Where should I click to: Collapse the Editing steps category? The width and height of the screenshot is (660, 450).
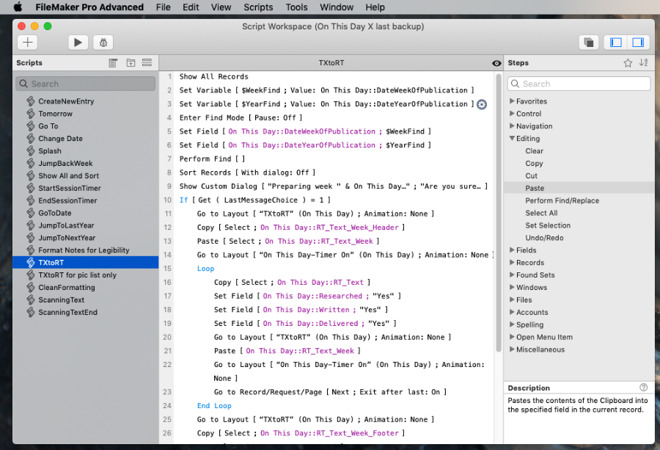(x=512, y=138)
